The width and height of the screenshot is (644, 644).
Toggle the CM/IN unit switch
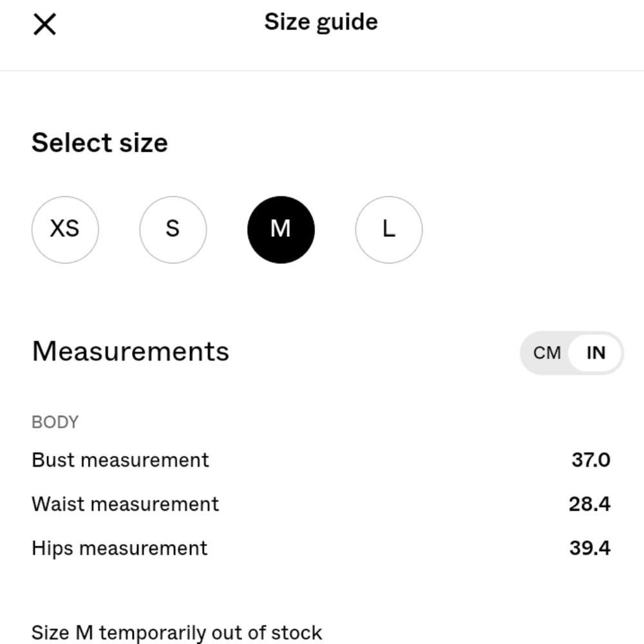572,353
